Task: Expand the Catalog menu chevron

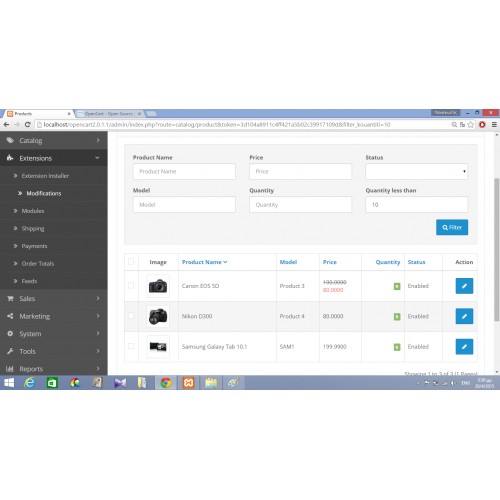Action: [x=98, y=140]
